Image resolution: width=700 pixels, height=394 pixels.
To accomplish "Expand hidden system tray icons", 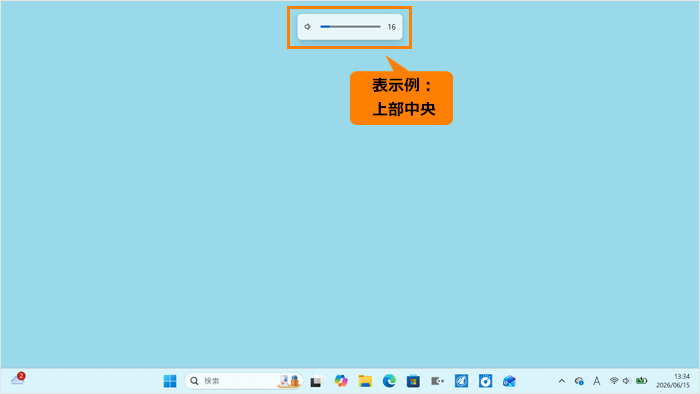I will click(562, 381).
